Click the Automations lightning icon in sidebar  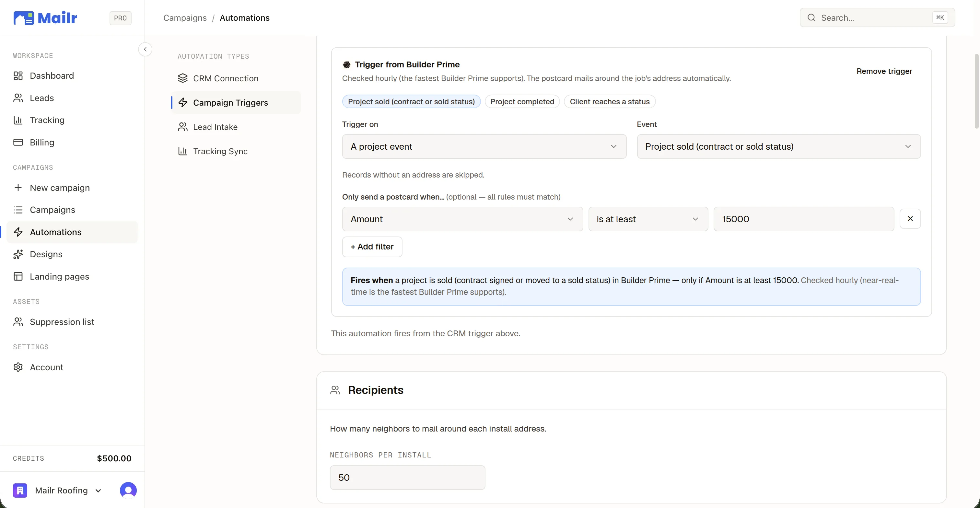click(x=18, y=232)
